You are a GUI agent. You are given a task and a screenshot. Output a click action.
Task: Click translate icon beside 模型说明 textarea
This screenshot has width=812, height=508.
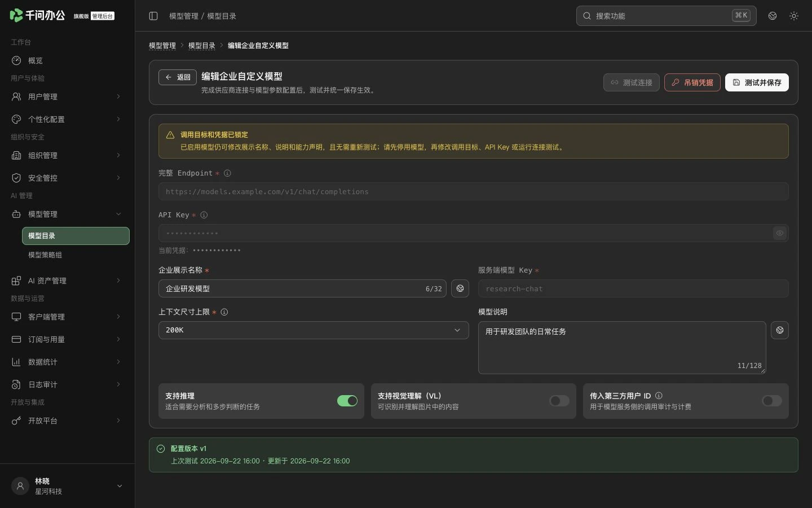780,330
